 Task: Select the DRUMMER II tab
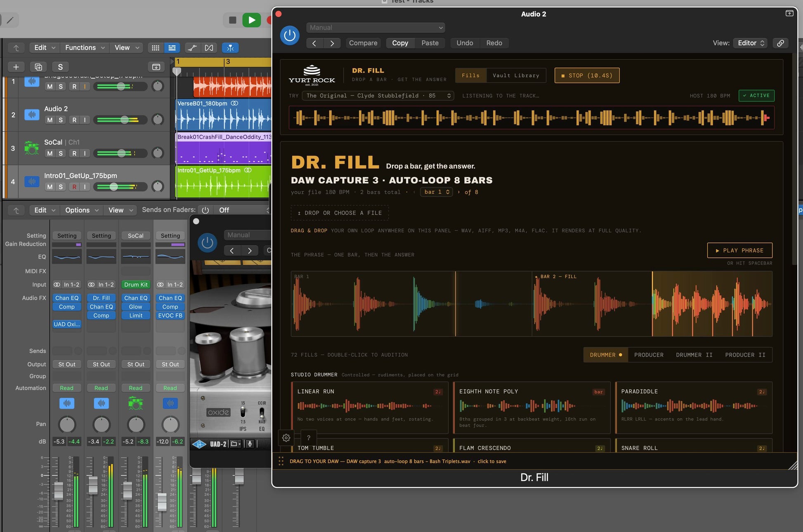[694, 355]
